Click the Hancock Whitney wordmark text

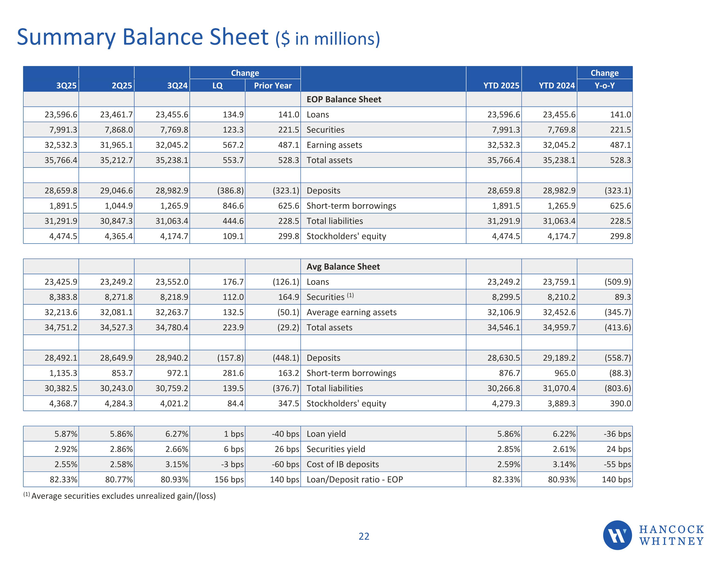click(x=671, y=535)
